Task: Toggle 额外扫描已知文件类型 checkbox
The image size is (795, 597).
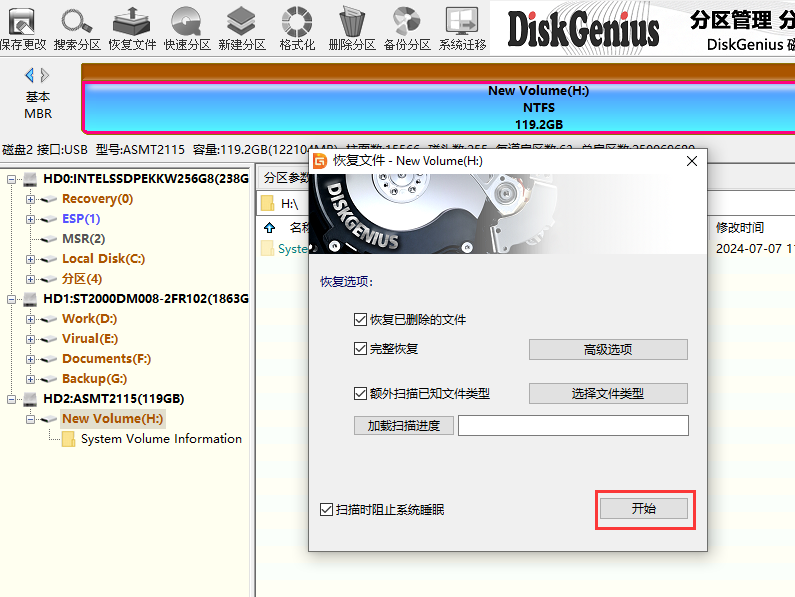Action: (360, 394)
